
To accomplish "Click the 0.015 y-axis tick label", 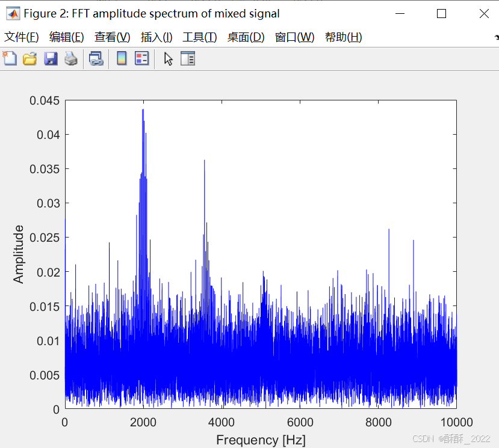I will pos(45,307).
